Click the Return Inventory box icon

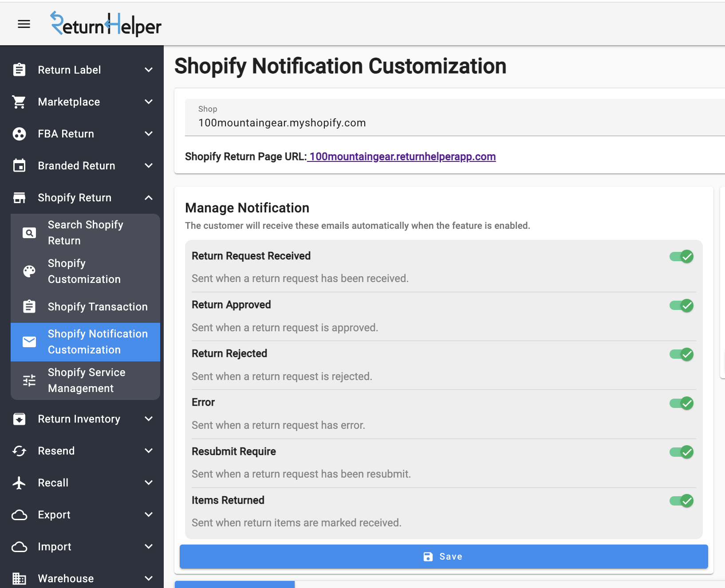click(x=20, y=419)
